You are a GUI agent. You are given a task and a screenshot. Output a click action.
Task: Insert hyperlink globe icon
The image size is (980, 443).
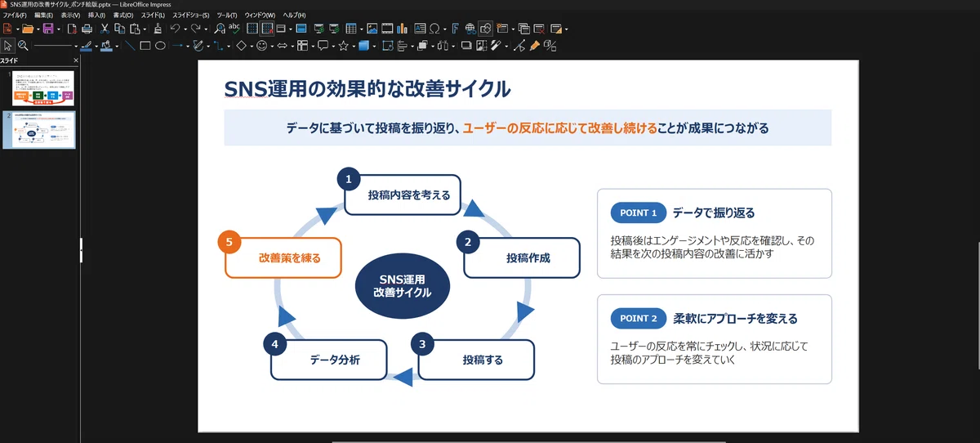(x=470, y=29)
